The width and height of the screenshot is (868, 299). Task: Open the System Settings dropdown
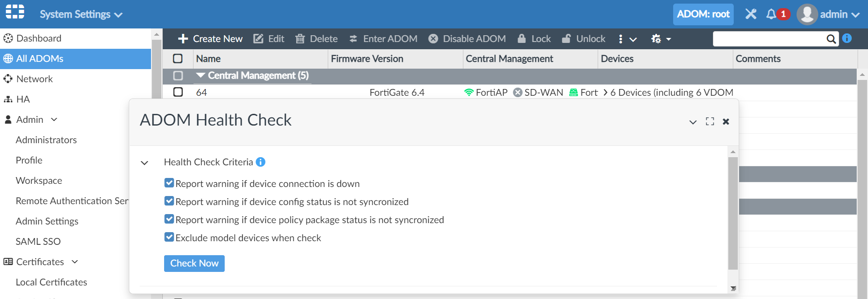[x=80, y=14]
